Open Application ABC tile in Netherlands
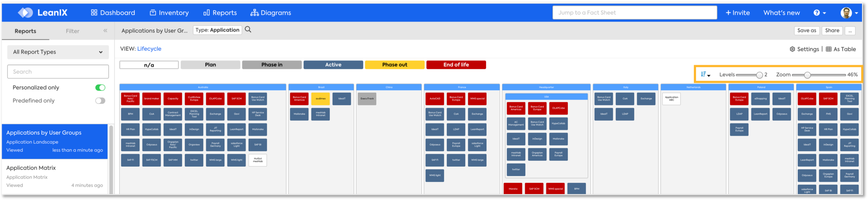The width and height of the screenshot is (868, 200). point(671,99)
